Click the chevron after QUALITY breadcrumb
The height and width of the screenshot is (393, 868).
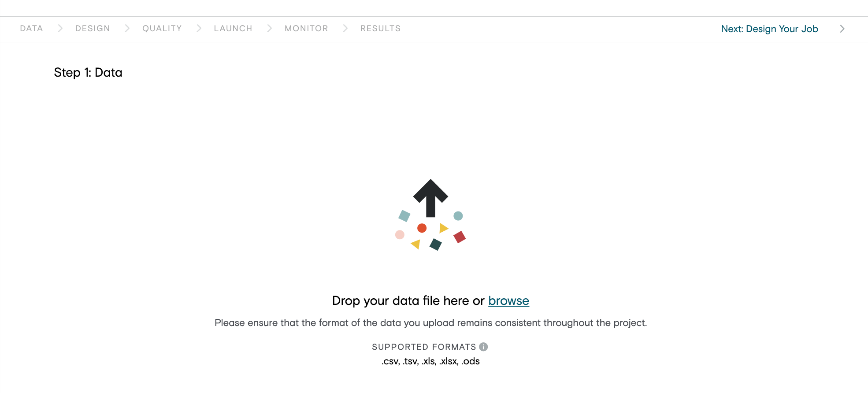(x=199, y=28)
